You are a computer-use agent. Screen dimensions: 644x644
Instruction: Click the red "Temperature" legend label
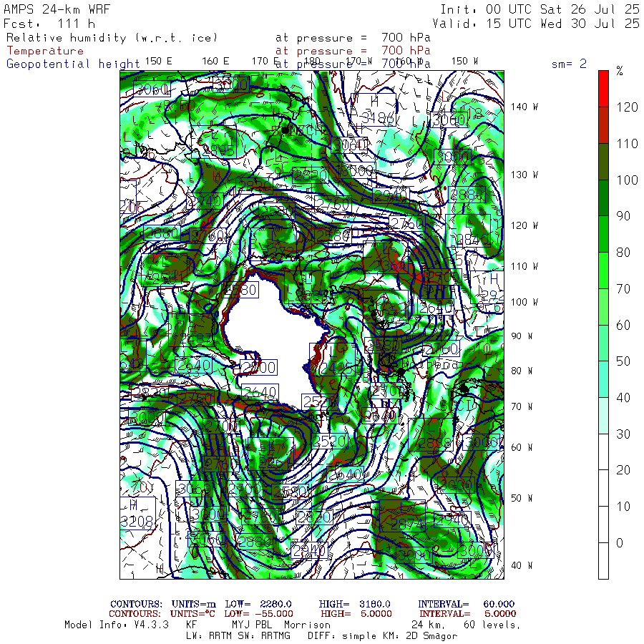45,51
